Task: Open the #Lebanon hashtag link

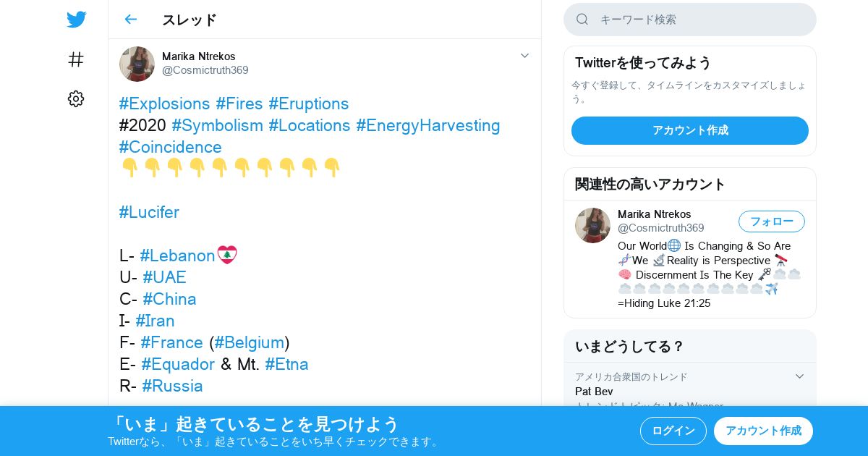Action: pos(178,256)
